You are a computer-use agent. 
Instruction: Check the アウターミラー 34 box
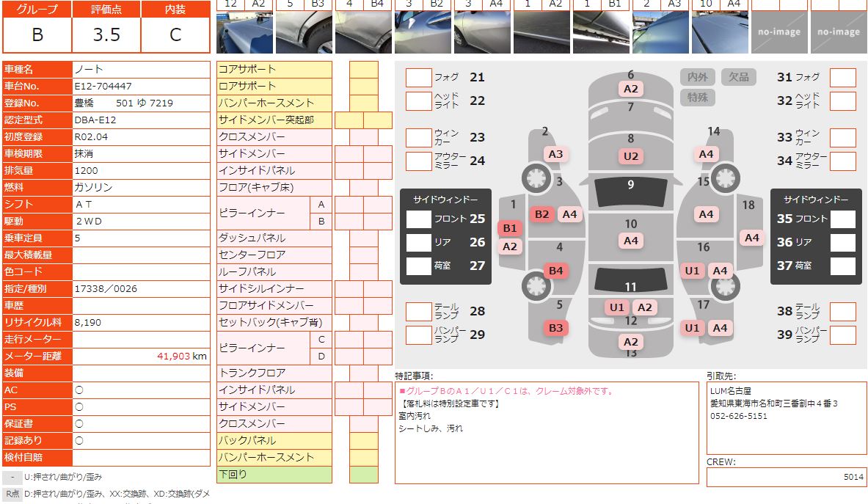[x=843, y=161]
